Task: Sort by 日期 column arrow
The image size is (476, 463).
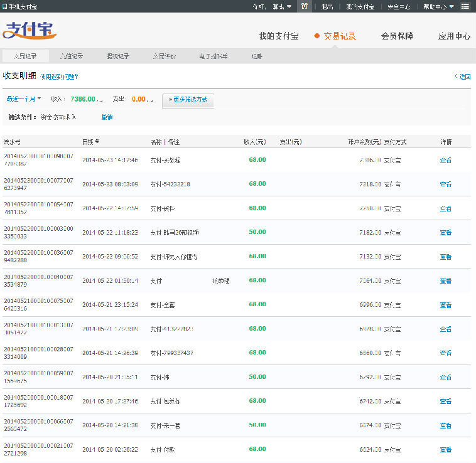Action: click(97, 141)
